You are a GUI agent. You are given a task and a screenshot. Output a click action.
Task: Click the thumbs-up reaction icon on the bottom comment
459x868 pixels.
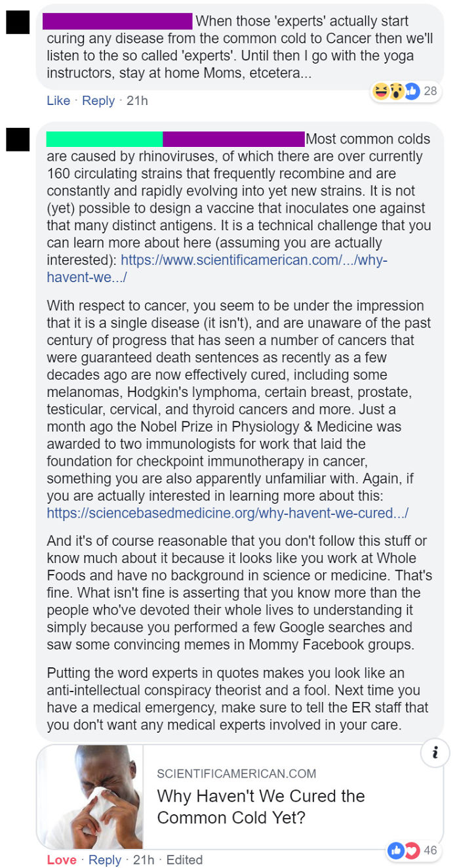pyautogui.click(x=397, y=850)
